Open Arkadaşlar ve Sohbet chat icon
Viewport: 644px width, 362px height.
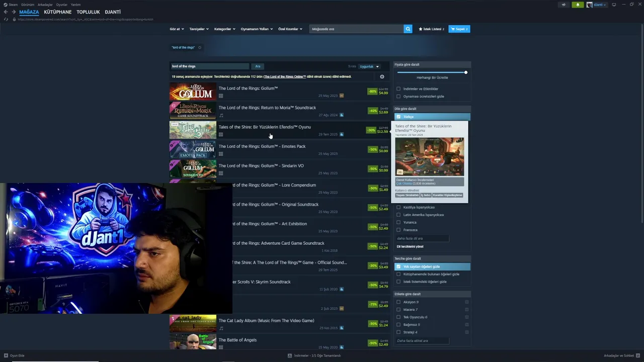tap(638, 355)
